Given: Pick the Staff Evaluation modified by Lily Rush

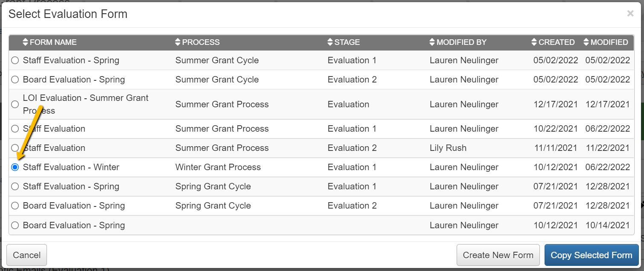Looking at the screenshot, I should coord(15,148).
